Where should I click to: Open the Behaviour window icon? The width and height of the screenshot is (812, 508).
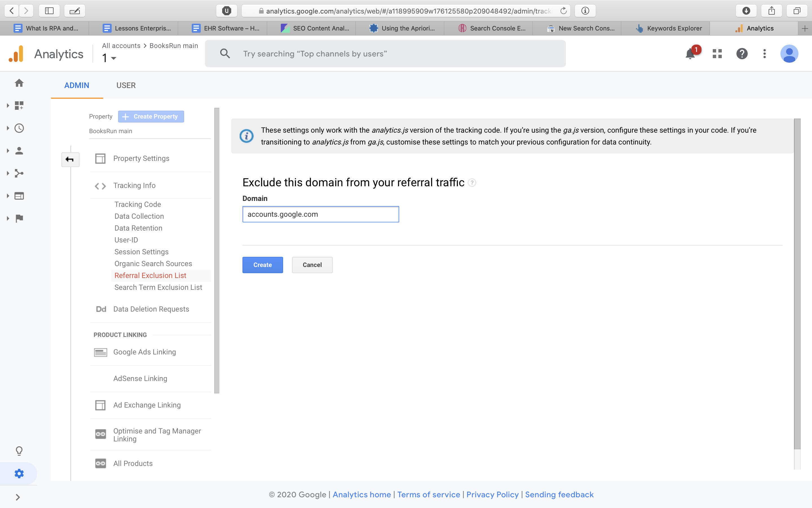click(x=19, y=196)
